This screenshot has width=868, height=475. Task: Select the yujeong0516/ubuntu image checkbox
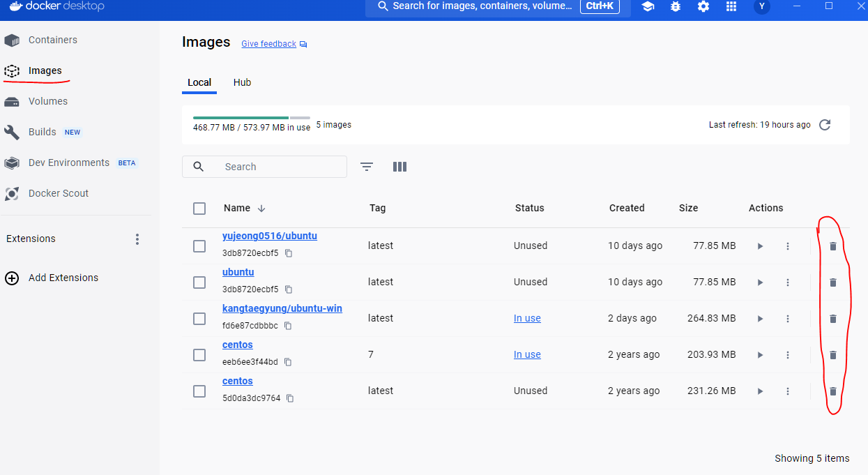pyautogui.click(x=199, y=246)
